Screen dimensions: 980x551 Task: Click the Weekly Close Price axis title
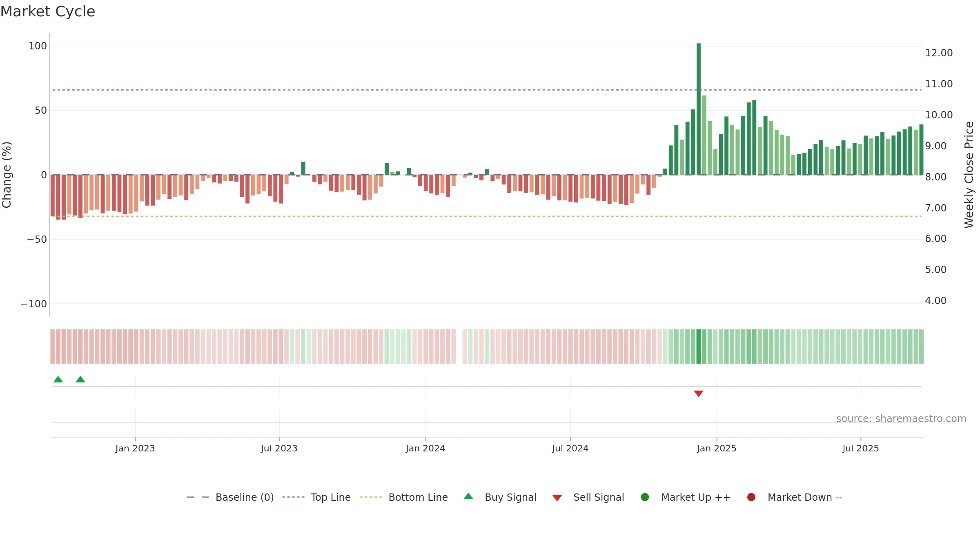[969, 175]
